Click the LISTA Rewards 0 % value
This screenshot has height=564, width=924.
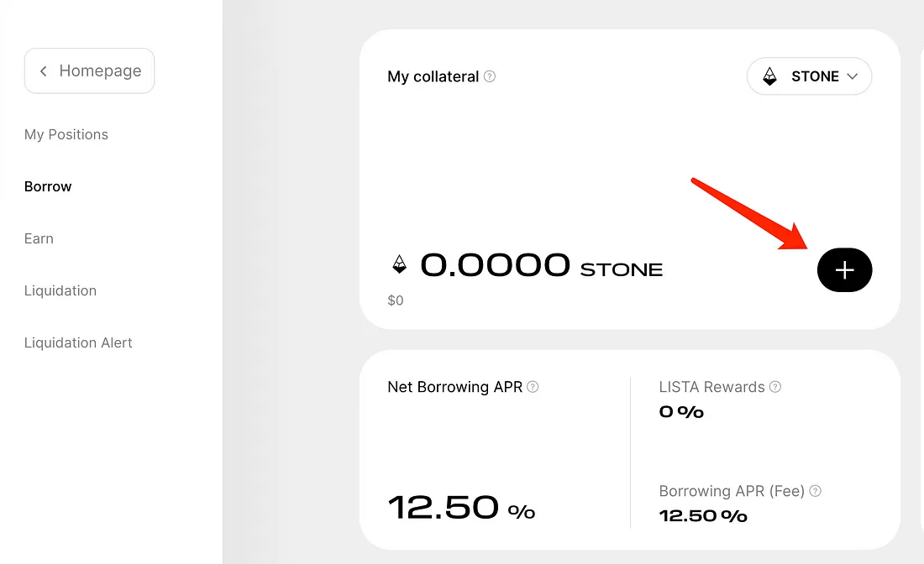(x=681, y=412)
